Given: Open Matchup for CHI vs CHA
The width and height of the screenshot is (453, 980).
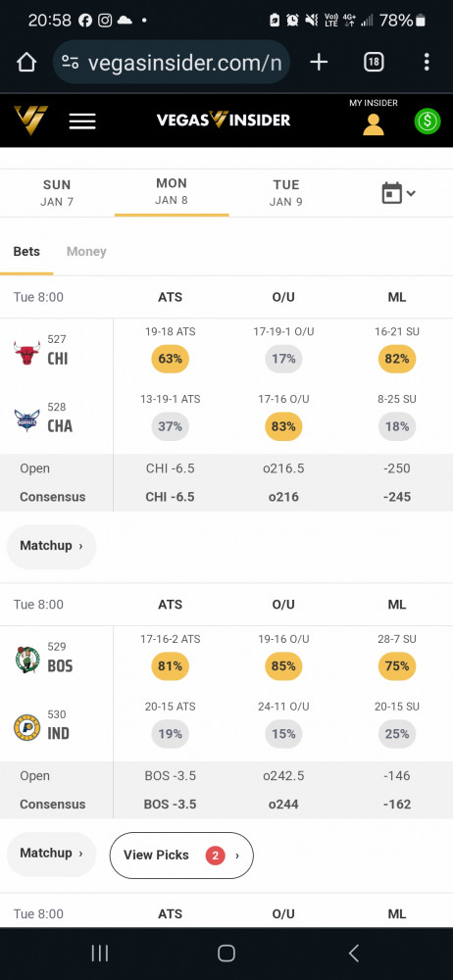Looking at the screenshot, I should point(51,546).
